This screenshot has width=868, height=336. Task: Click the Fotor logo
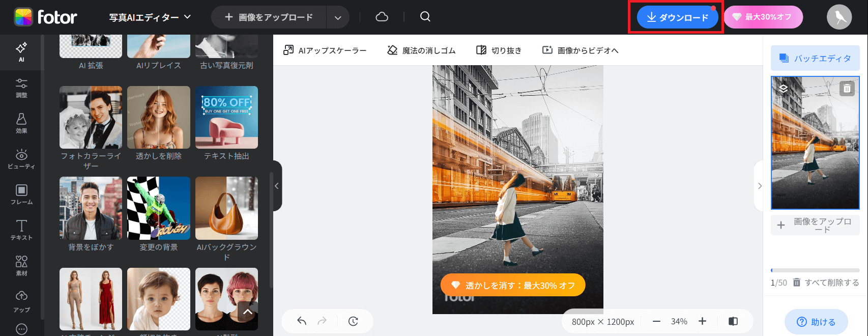click(46, 17)
